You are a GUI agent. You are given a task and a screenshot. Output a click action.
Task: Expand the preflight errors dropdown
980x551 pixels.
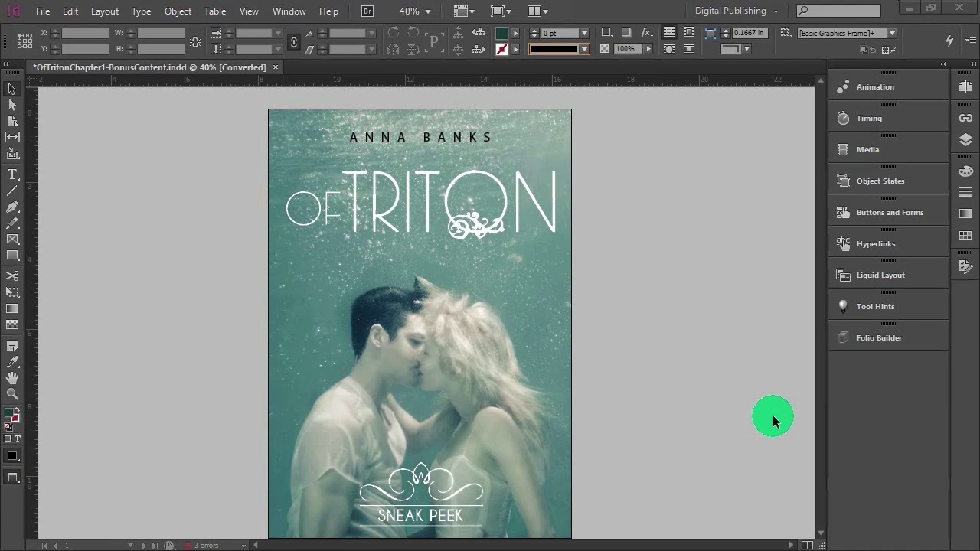tap(244, 546)
